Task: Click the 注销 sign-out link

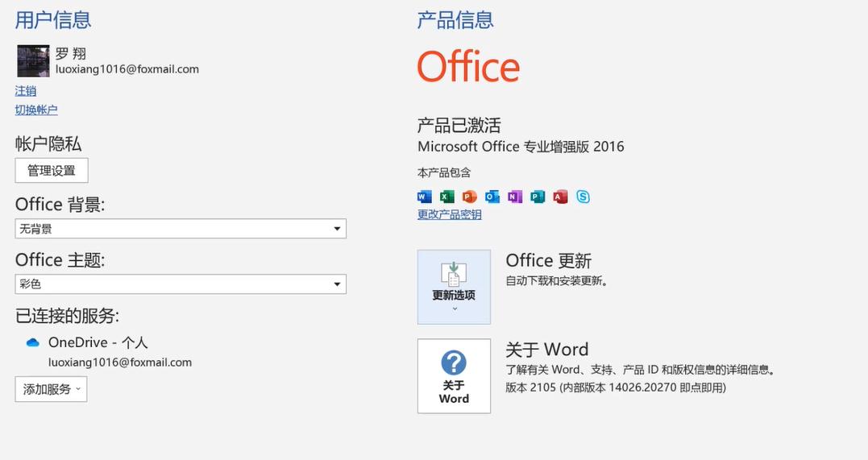Action: 26,91
